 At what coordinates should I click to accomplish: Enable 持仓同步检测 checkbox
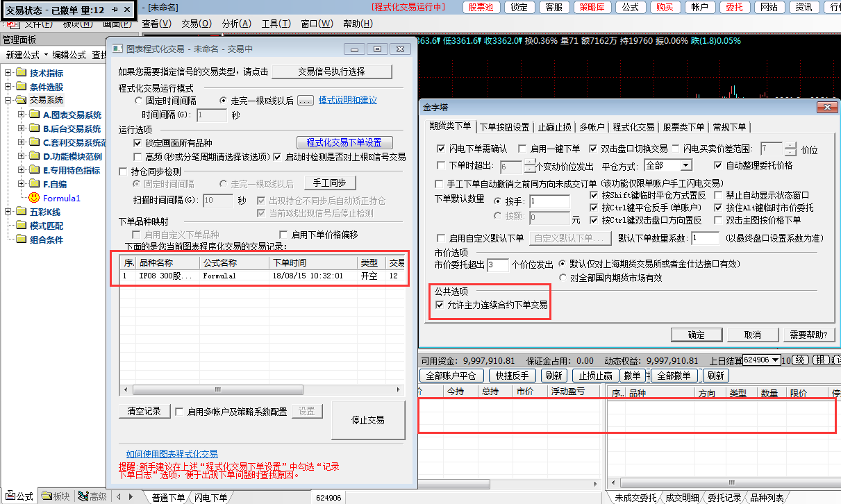(124, 171)
